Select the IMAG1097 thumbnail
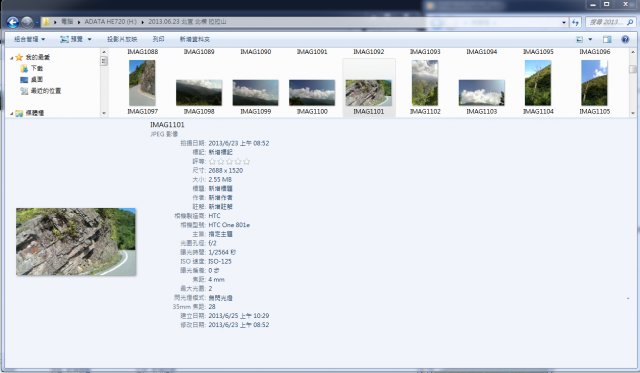Image resolution: width=640 pixels, height=373 pixels. [142, 83]
